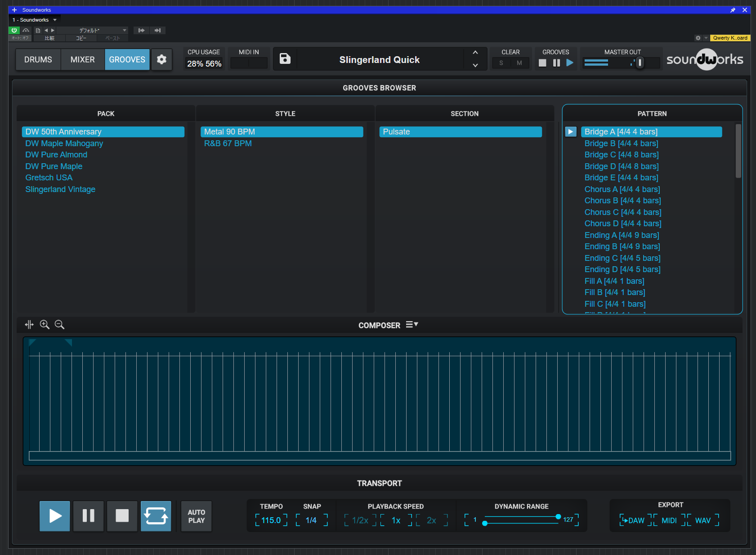The height and width of the screenshot is (555, 756).
Task: Toggle the plugin power bypass button
Action: (x=14, y=30)
